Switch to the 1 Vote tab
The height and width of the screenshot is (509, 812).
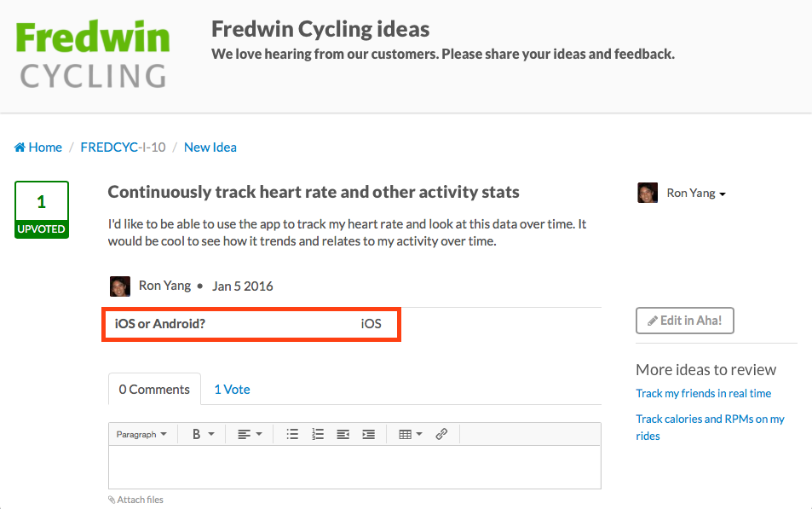click(x=231, y=389)
